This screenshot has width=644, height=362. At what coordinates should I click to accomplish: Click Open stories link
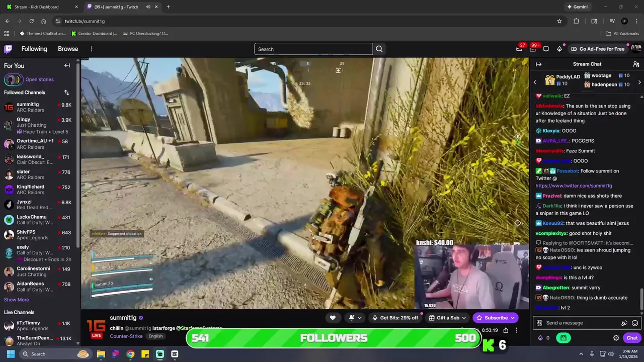(x=39, y=79)
